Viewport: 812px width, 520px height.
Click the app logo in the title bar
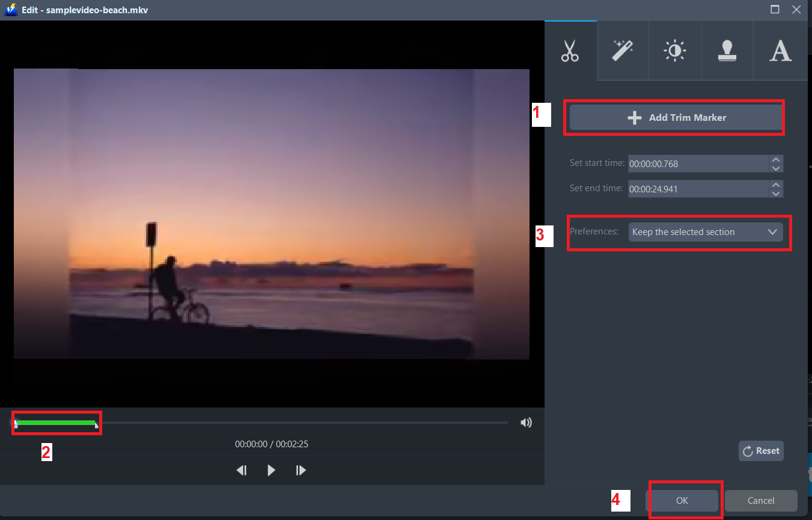point(10,10)
